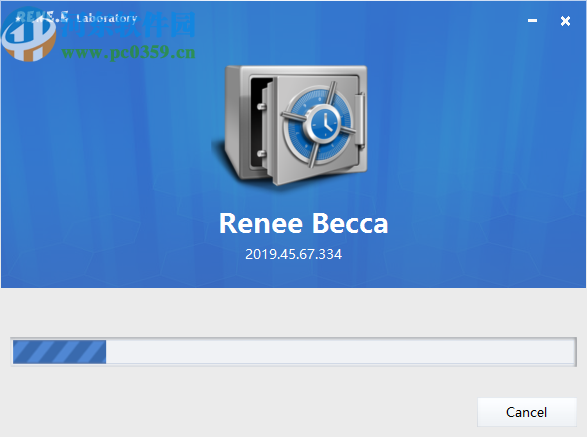Close the Renee Becca installer window

[565, 21]
